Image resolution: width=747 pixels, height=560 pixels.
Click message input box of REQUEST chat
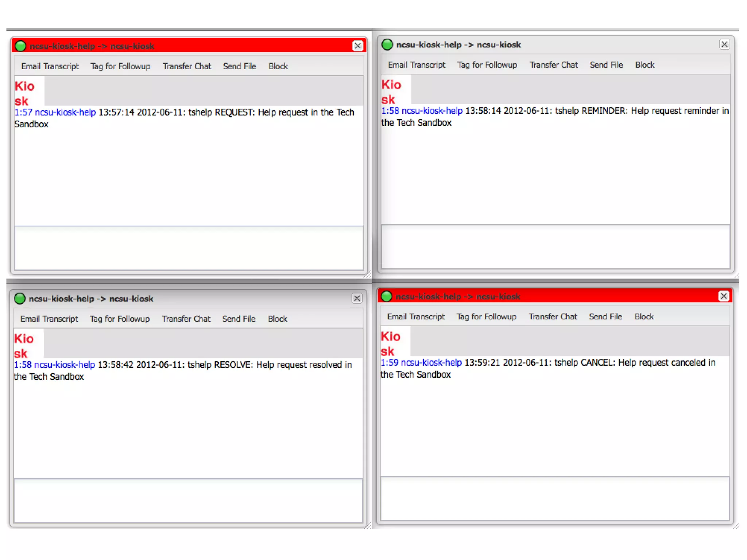(189, 248)
